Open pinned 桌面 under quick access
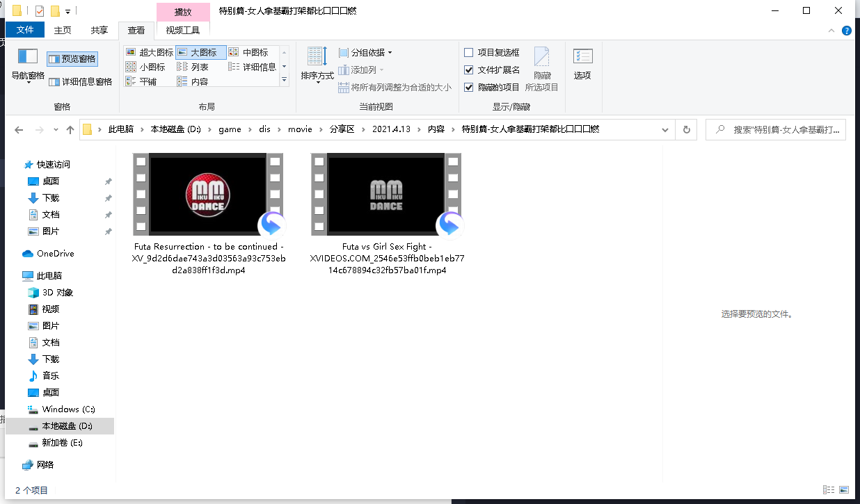 [x=51, y=181]
